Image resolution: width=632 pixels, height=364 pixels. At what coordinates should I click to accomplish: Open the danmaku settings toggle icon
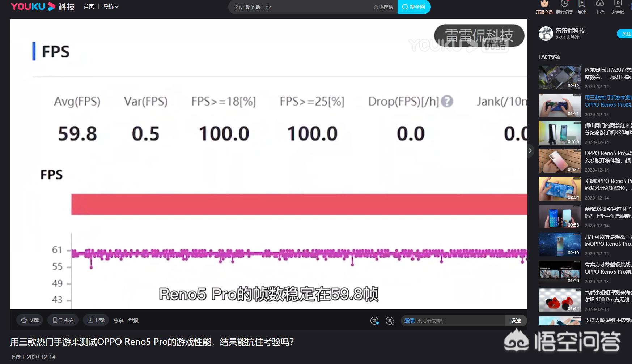(x=390, y=320)
